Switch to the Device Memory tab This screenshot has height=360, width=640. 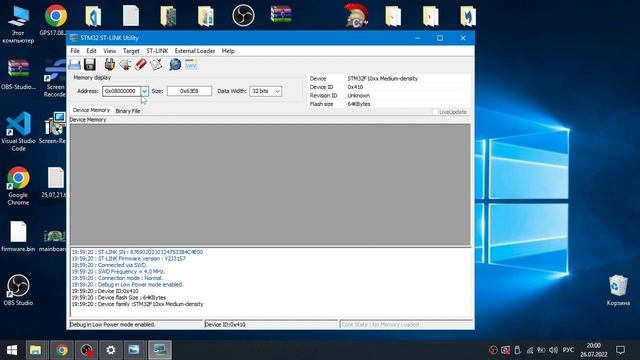(x=91, y=110)
